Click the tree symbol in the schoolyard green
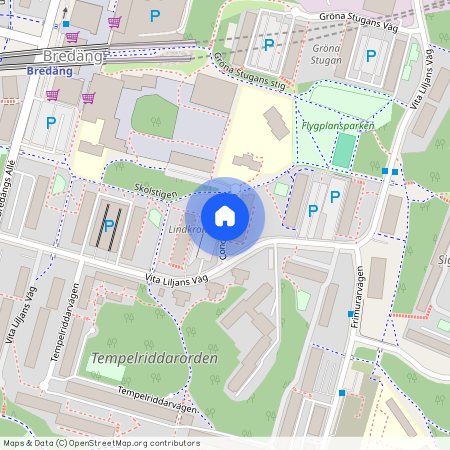This screenshot has height=450, width=450. (x=156, y=122)
